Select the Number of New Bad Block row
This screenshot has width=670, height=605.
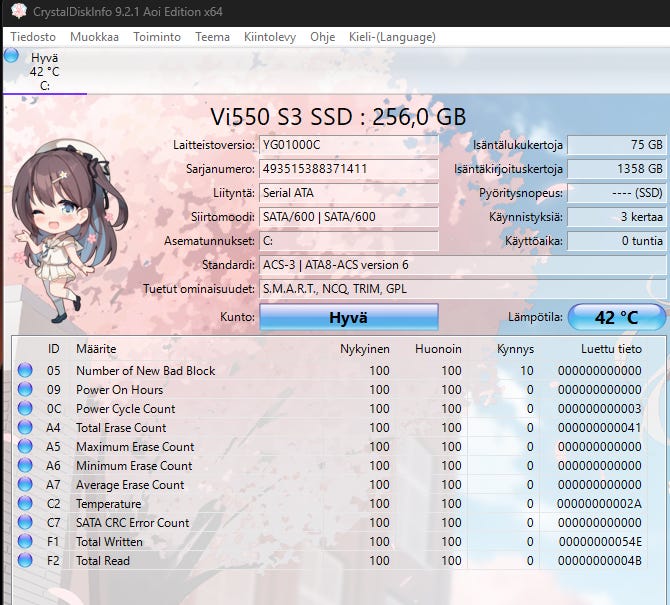[330, 370]
